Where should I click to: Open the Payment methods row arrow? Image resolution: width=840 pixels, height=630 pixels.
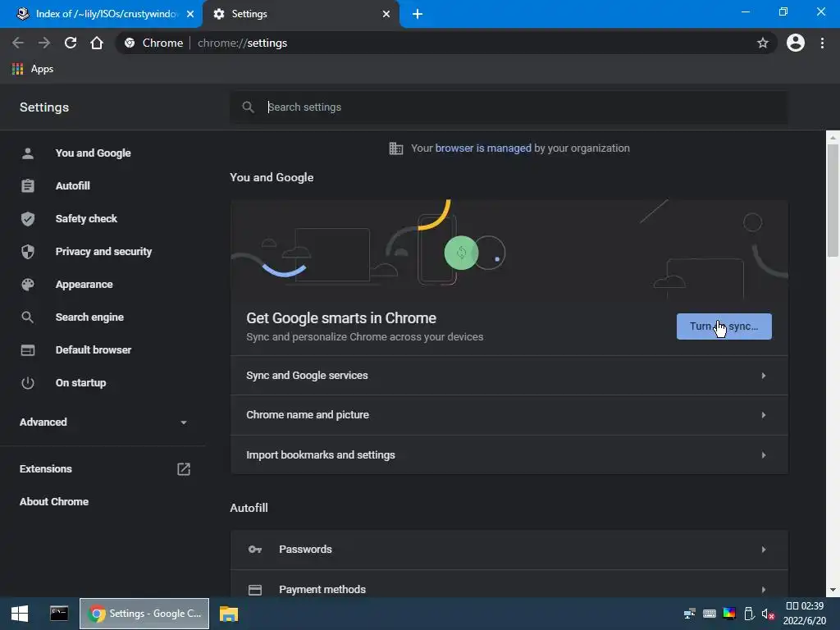[764, 590]
